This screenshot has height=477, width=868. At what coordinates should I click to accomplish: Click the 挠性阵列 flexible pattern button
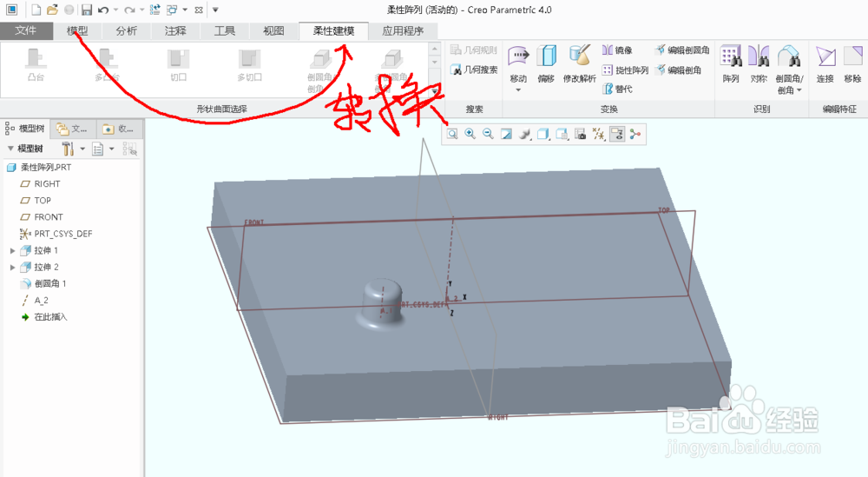(625, 70)
